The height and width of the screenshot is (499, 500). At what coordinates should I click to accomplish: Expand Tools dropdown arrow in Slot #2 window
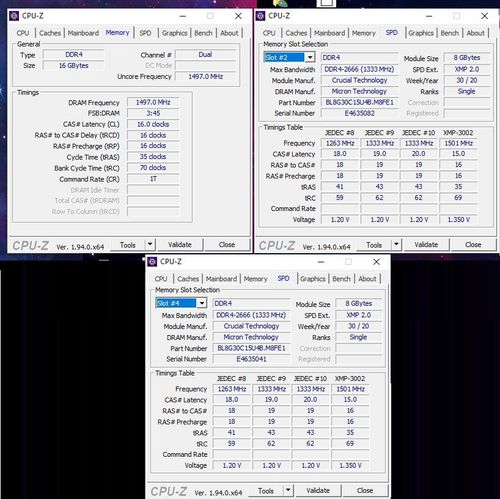pos(396,245)
